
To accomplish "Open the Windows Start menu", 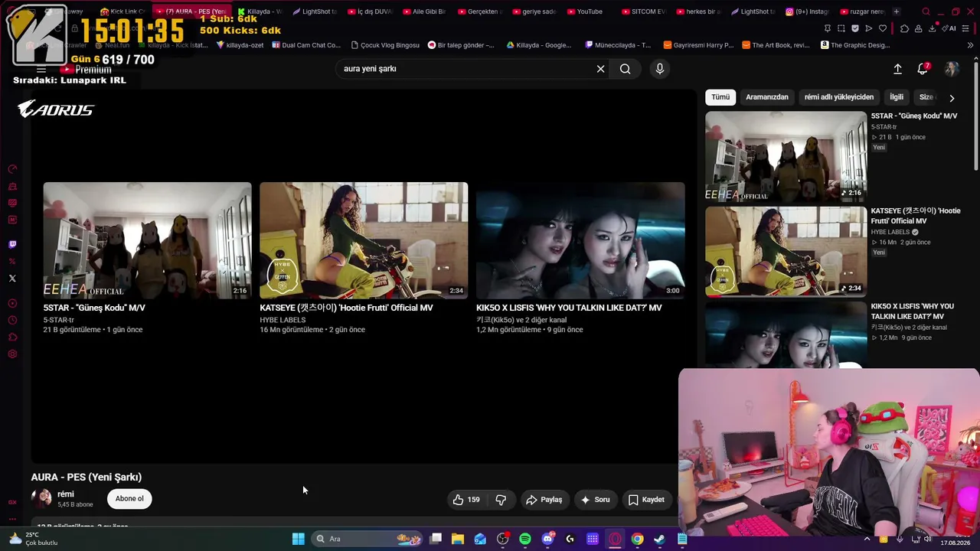I will (298, 539).
